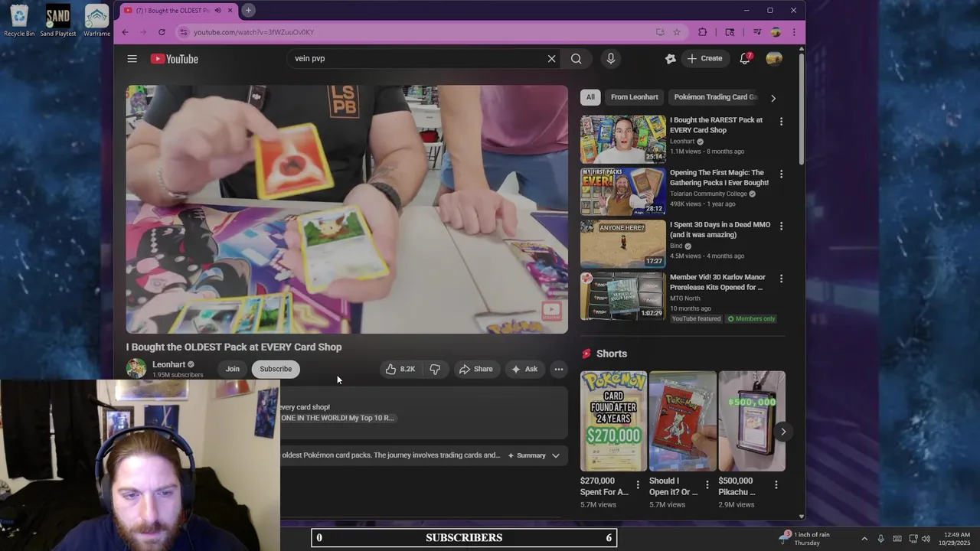
Task: Reload the page
Action: [x=162, y=32]
